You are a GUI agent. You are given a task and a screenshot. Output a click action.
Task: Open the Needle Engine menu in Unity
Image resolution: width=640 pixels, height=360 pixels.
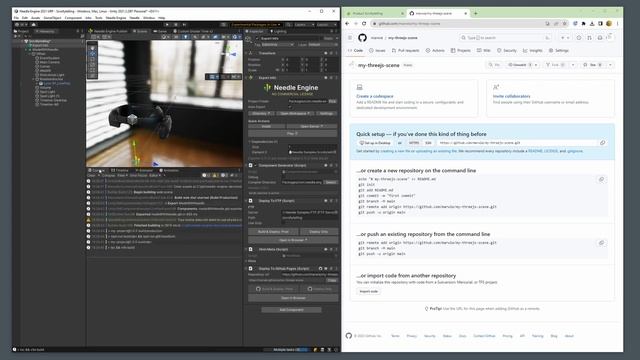click(x=116, y=18)
